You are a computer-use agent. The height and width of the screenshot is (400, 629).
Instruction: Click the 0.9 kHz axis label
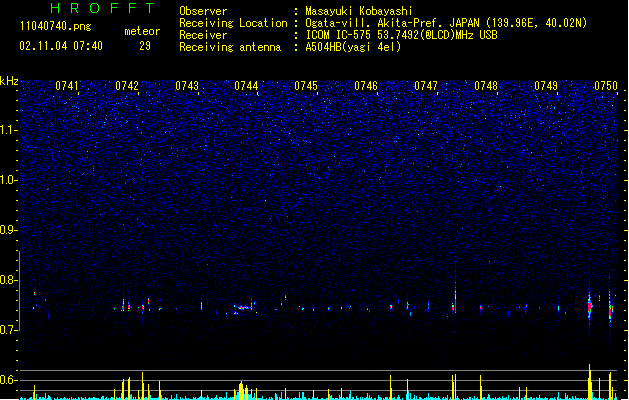[x=8, y=230]
